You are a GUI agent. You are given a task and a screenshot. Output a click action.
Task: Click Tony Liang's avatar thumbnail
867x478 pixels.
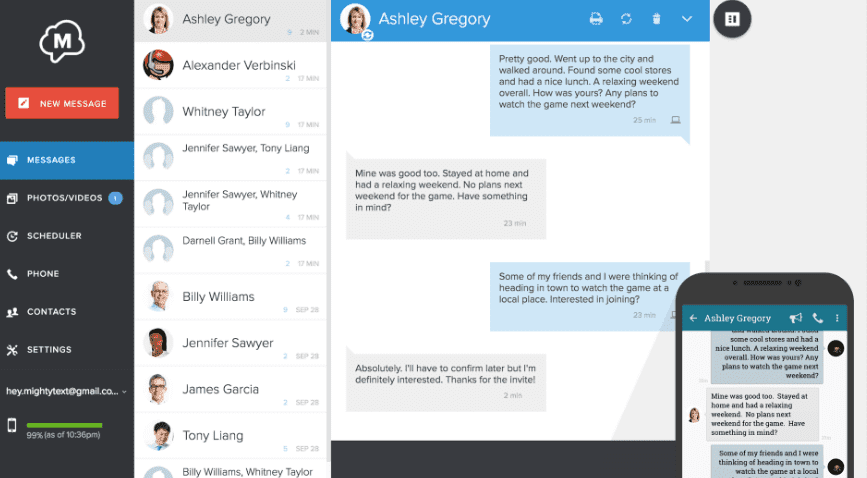pos(158,435)
